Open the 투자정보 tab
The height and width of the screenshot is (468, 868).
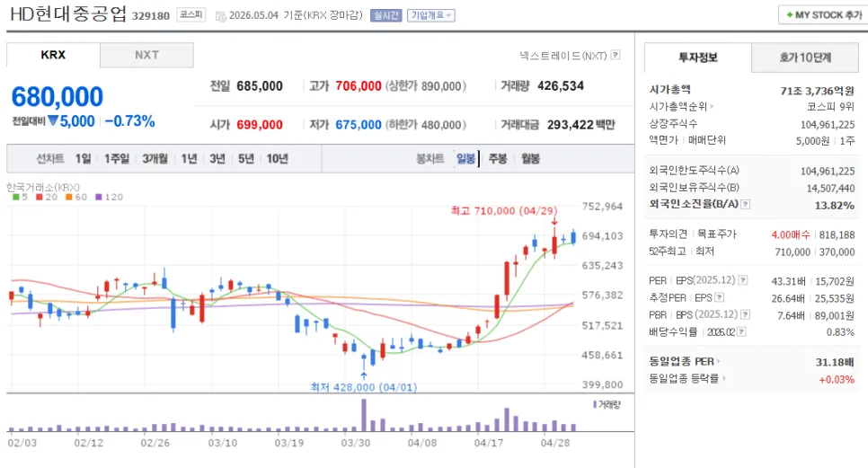click(x=697, y=57)
